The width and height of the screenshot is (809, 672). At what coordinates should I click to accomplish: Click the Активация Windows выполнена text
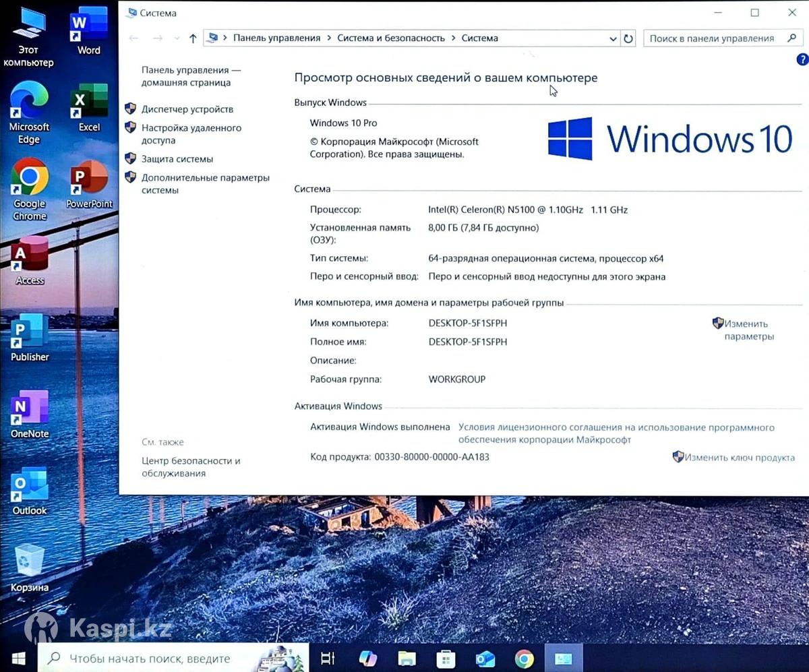coord(380,427)
